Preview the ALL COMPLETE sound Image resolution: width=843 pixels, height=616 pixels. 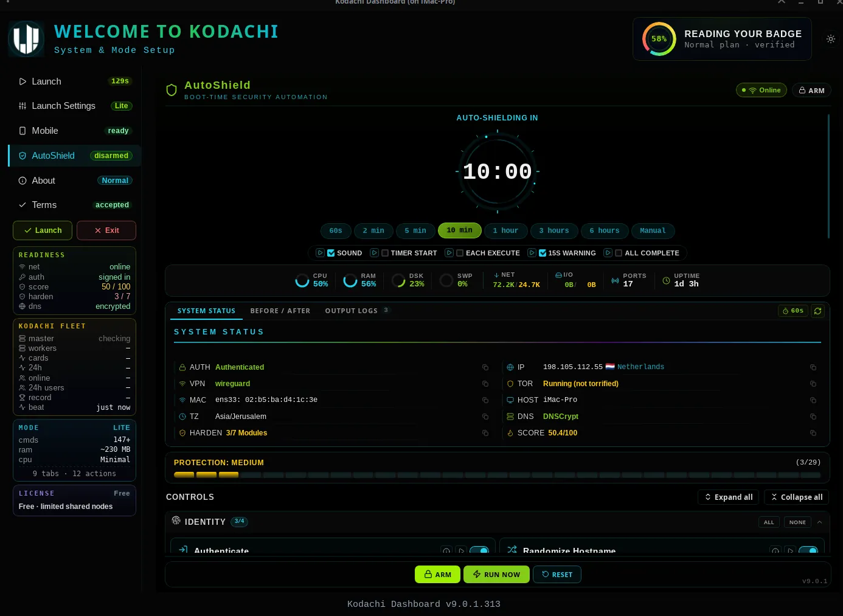click(608, 253)
